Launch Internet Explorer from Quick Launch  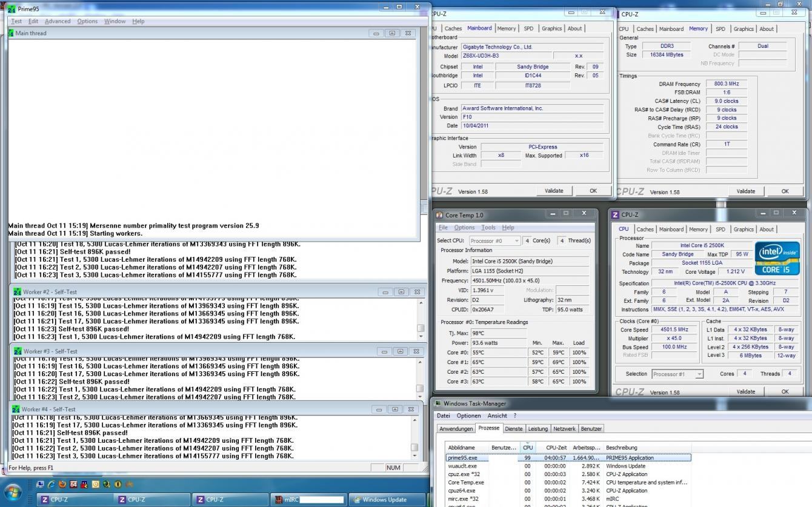click(x=52, y=484)
